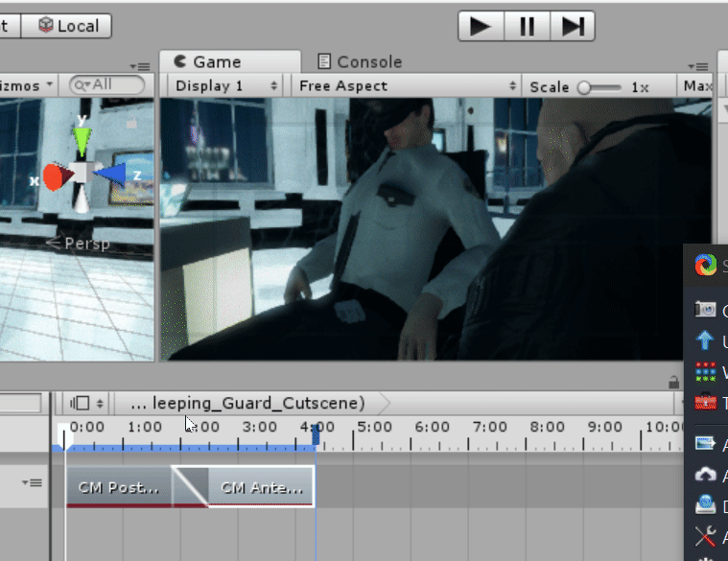
Task: Click the blue Z axis gizmo cone
Action: [x=110, y=174]
